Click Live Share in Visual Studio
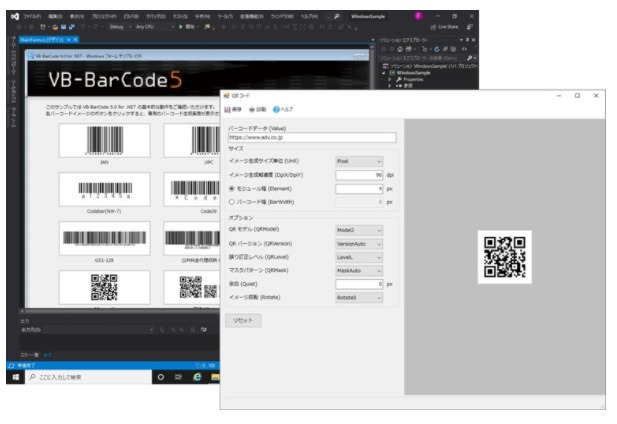Screen dimensions: 617x424 (445, 27)
